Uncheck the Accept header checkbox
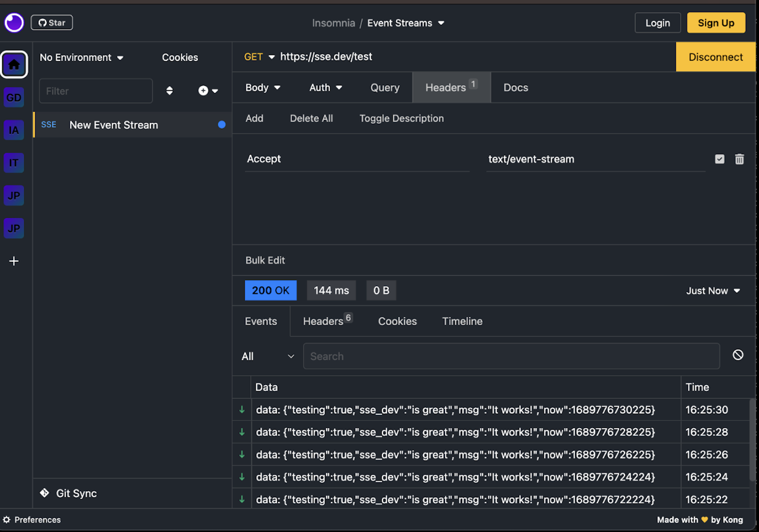Viewport: 759px width, 532px height. pos(719,159)
